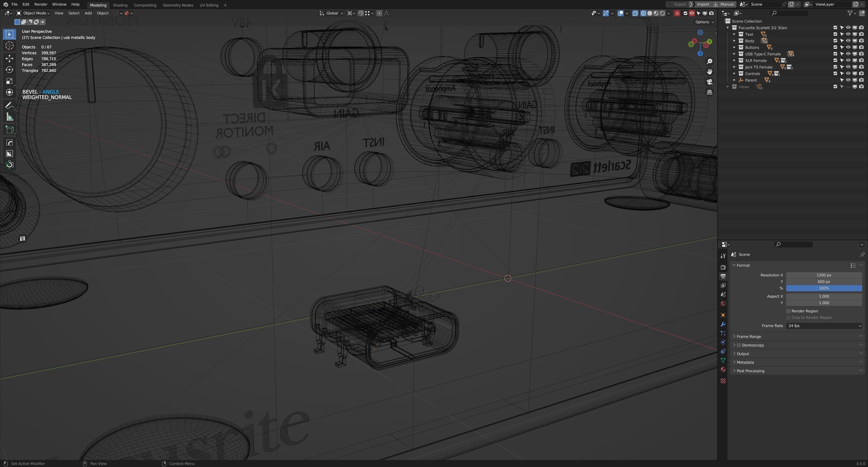Select the USB Type-C Female collection

tap(762, 54)
